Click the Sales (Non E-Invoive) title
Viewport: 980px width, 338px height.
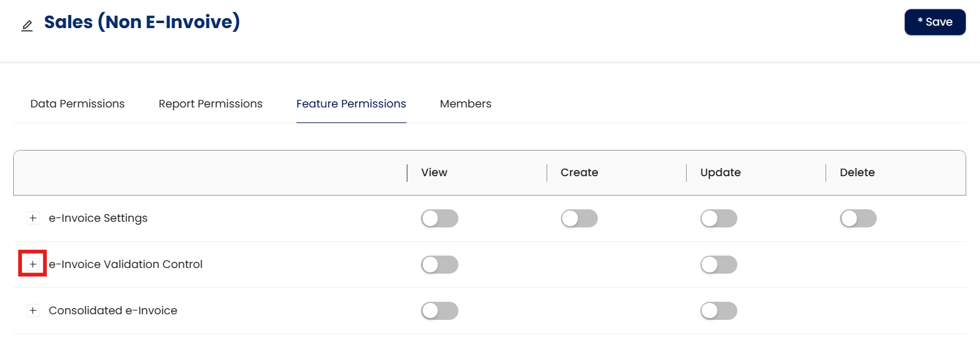(142, 22)
